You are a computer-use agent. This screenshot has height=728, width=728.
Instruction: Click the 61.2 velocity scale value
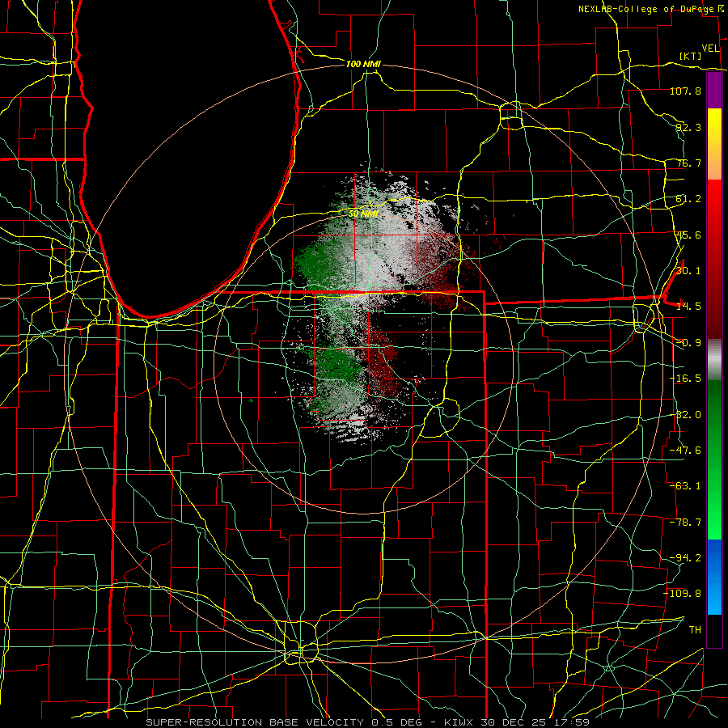(688, 199)
